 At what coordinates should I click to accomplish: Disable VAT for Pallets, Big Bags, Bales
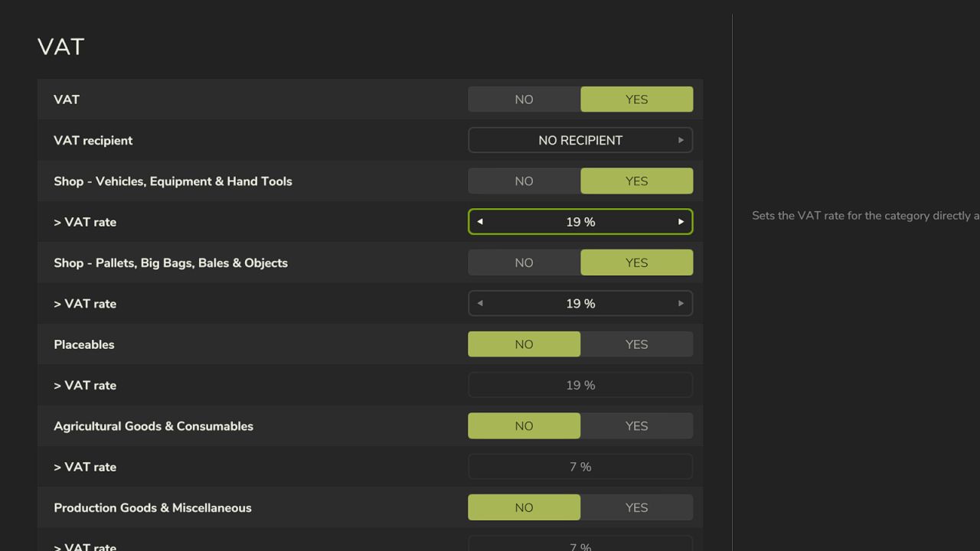pyautogui.click(x=524, y=262)
